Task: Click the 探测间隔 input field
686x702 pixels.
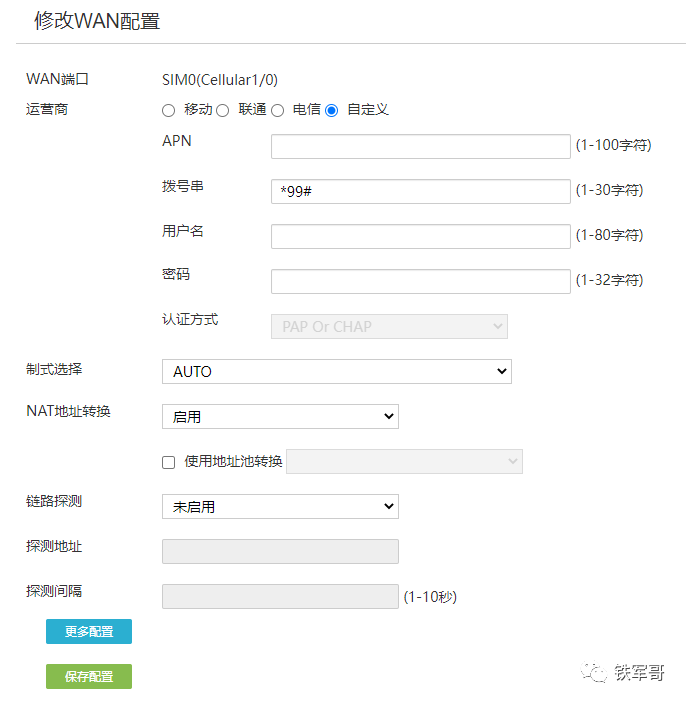Action: pyautogui.click(x=280, y=597)
